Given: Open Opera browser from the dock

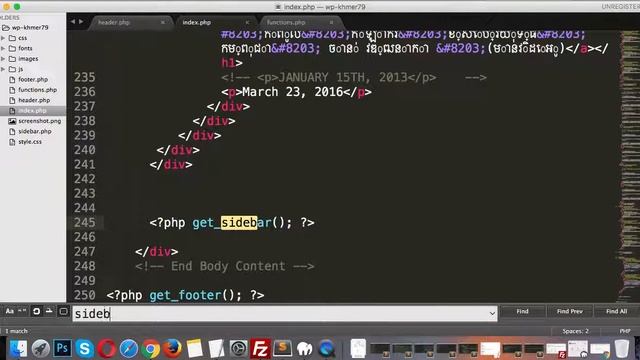Looking at the screenshot, I should point(107,349).
